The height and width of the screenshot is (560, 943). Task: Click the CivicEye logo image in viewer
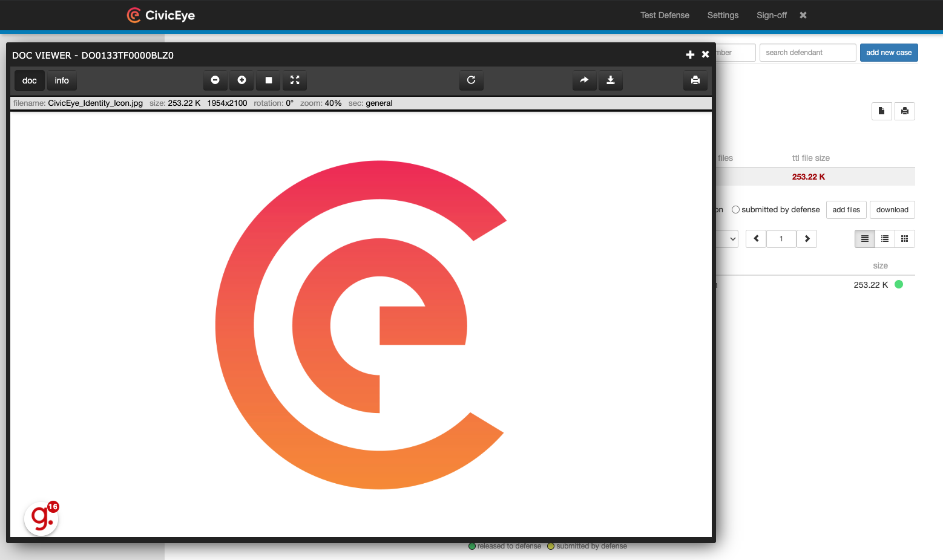[x=361, y=325]
